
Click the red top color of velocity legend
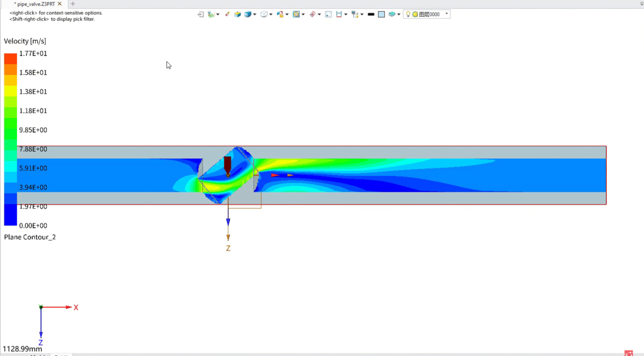click(11, 59)
